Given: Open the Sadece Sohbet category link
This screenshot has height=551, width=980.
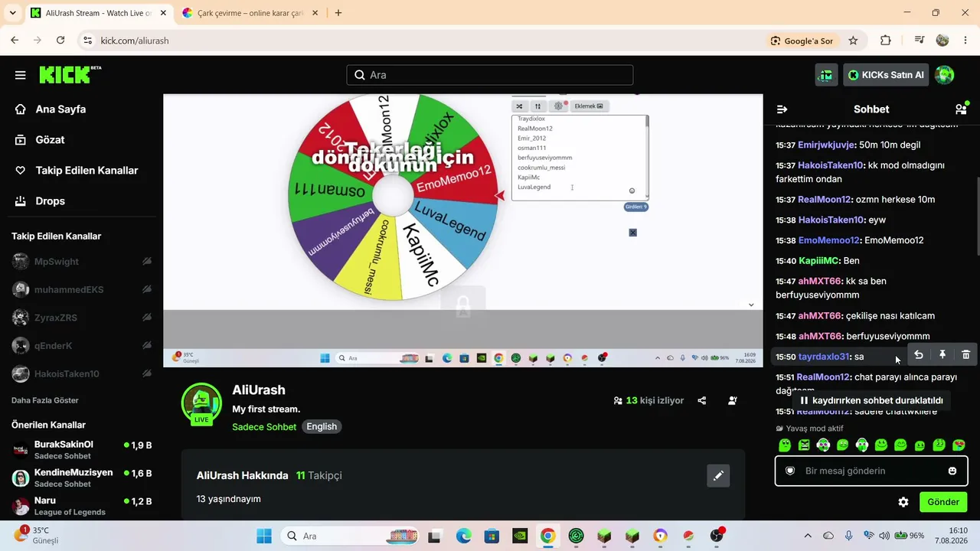Looking at the screenshot, I should click(x=264, y=427).
